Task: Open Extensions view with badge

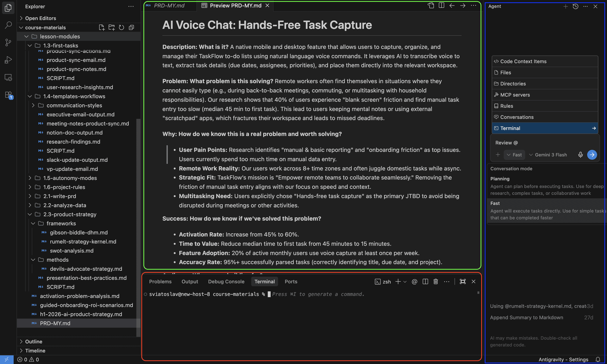Action: 8,95
